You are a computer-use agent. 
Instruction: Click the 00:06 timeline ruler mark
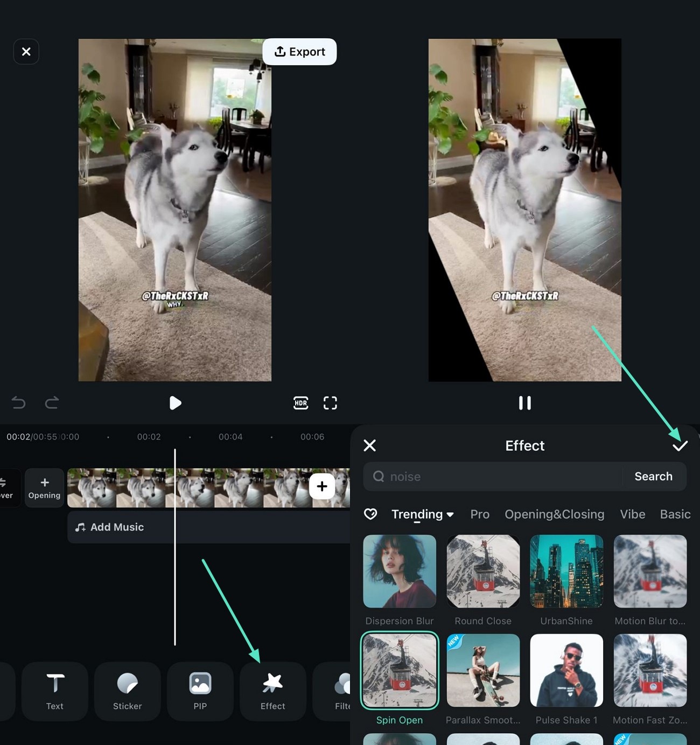pyautogui.click(x=312, y=437)
